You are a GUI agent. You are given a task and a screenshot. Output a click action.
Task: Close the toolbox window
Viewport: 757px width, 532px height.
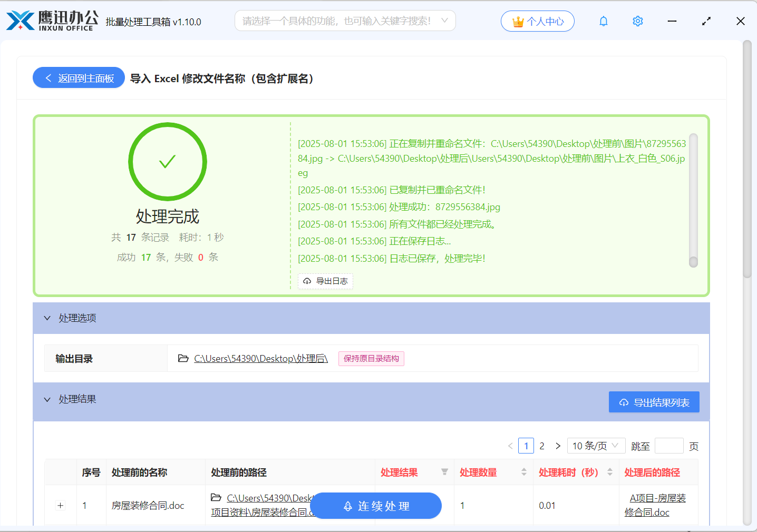(x=741, y=21)
